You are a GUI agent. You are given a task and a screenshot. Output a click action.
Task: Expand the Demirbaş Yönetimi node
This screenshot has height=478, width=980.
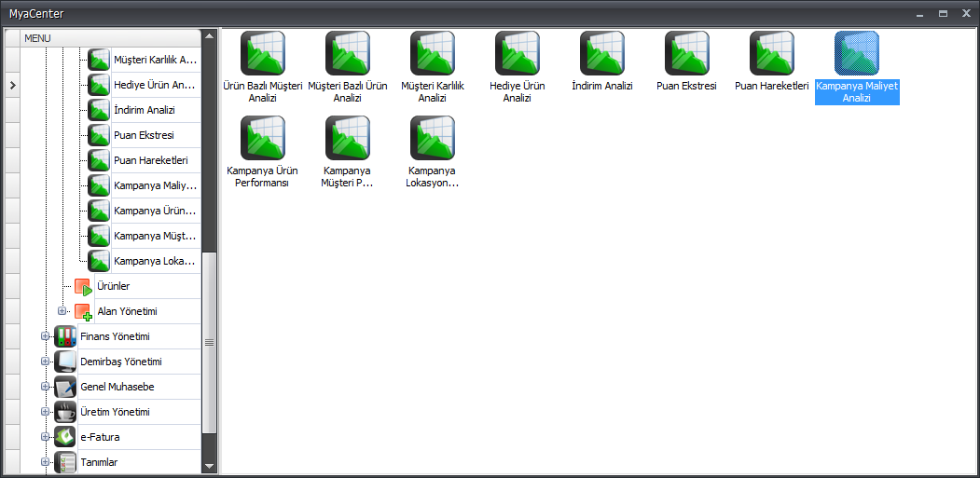[45, 362]
